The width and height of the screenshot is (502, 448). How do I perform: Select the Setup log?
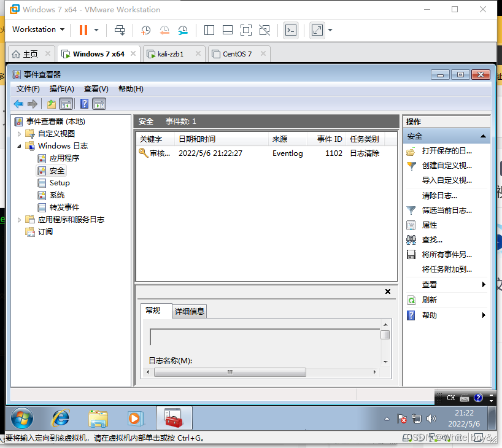click(60, 183)
